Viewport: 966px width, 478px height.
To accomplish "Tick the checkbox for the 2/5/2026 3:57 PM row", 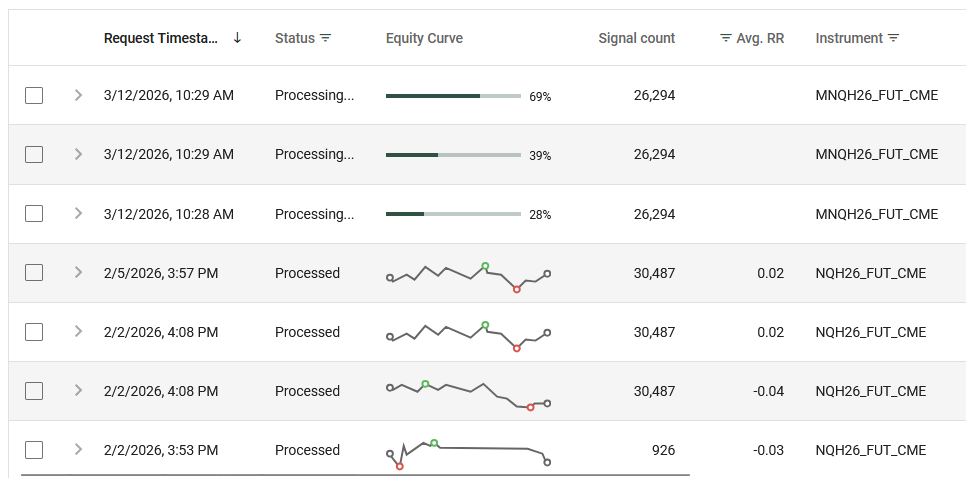I will pyautogui.click(x=34, y=273).
